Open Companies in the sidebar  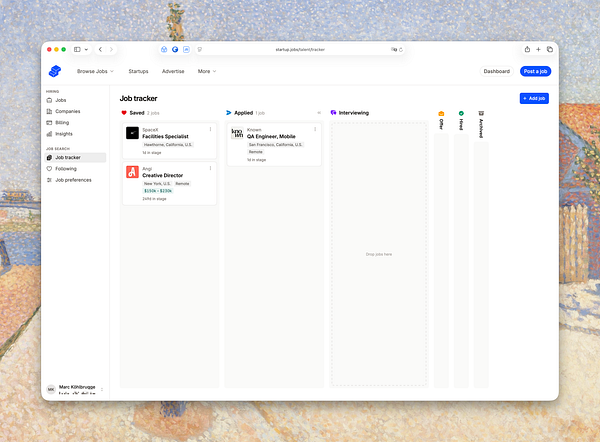pos(75,111)
